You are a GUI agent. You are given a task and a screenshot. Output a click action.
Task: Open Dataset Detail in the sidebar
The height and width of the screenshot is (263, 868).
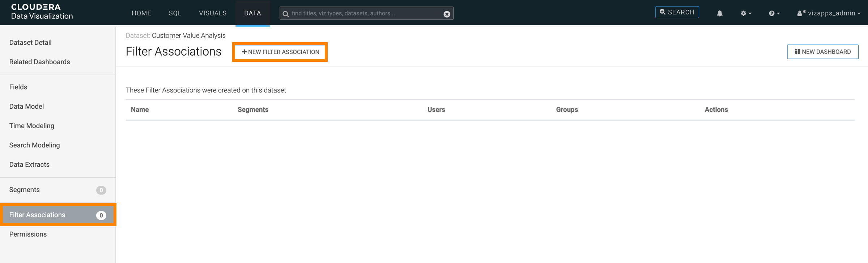[x=30, y=43]
